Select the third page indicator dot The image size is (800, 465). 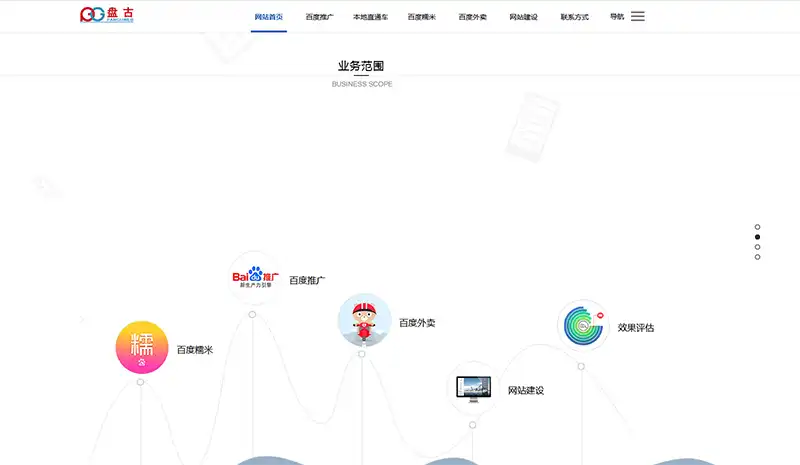click(757, 247)
